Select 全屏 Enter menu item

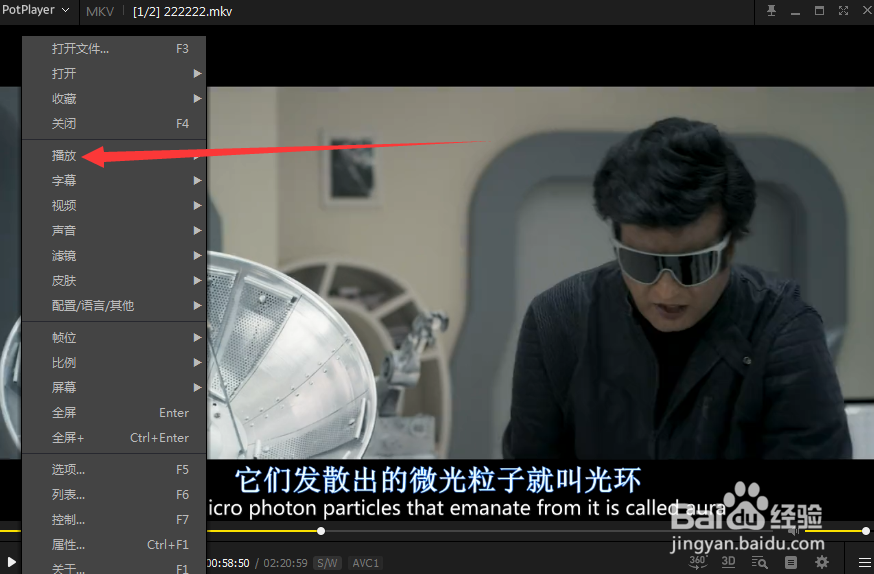coord(114,413)
